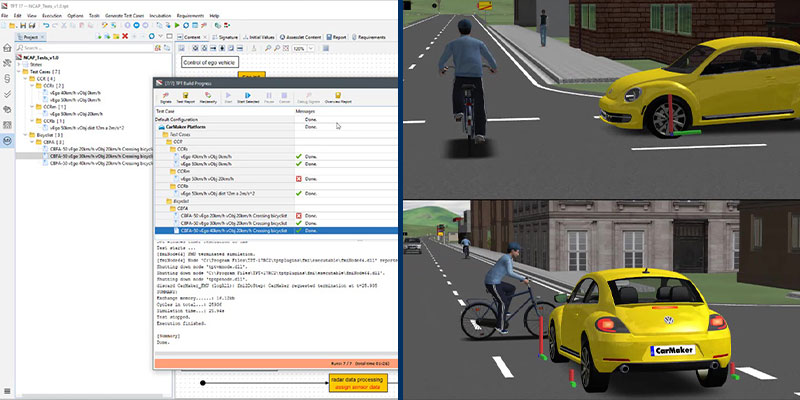
Task: Open the Execution menu
Action: click(x=52, y=16)
